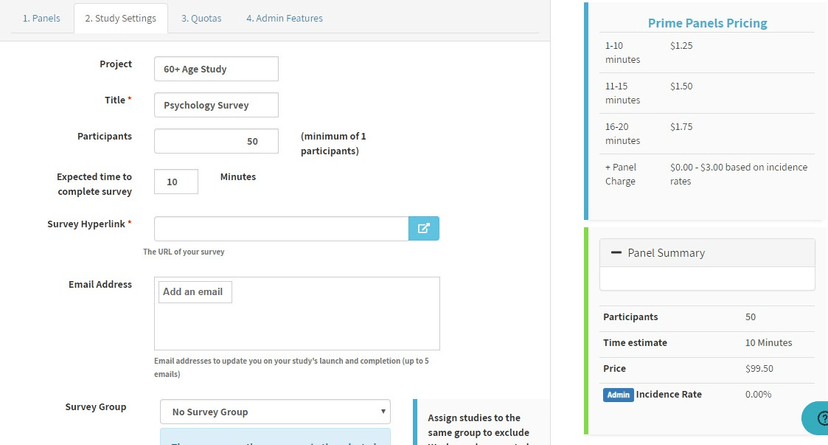
Task: Click the Survey Hyperlink URL field
Action: click(x=281, y=228)
